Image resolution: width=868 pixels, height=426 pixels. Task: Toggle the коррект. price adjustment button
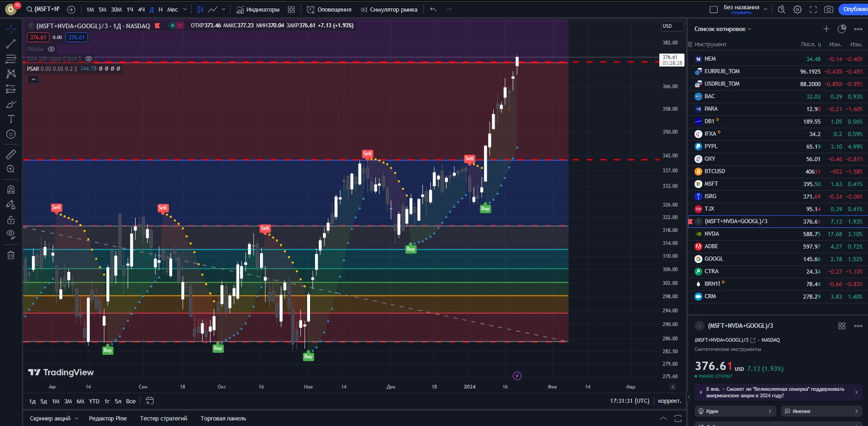point(670,401)
